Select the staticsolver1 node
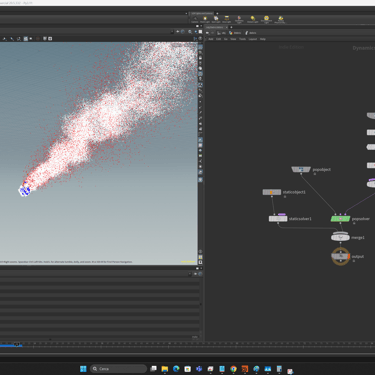This screenshot has width=375, height=375. point(278,219)
